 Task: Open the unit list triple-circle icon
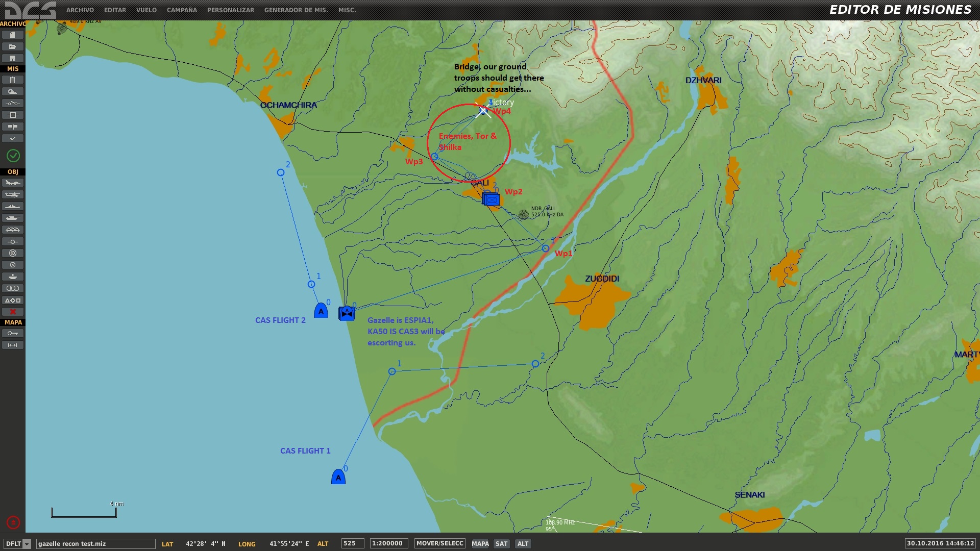point(13,288)
